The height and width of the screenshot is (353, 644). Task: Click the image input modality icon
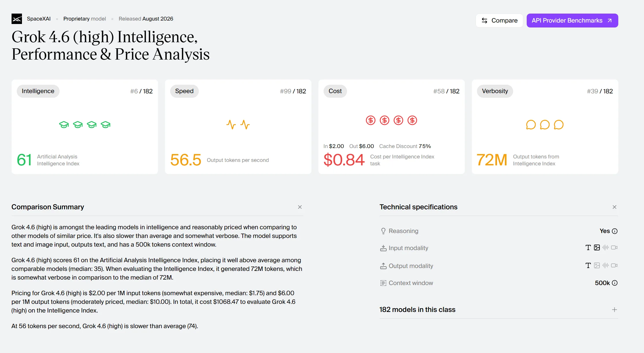coord(597,247)
